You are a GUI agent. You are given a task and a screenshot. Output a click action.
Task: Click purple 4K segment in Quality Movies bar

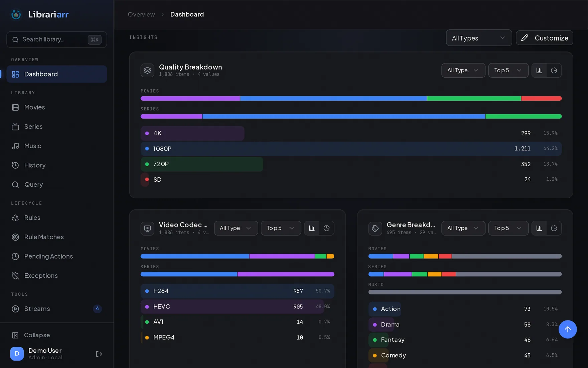click(190, 98)
